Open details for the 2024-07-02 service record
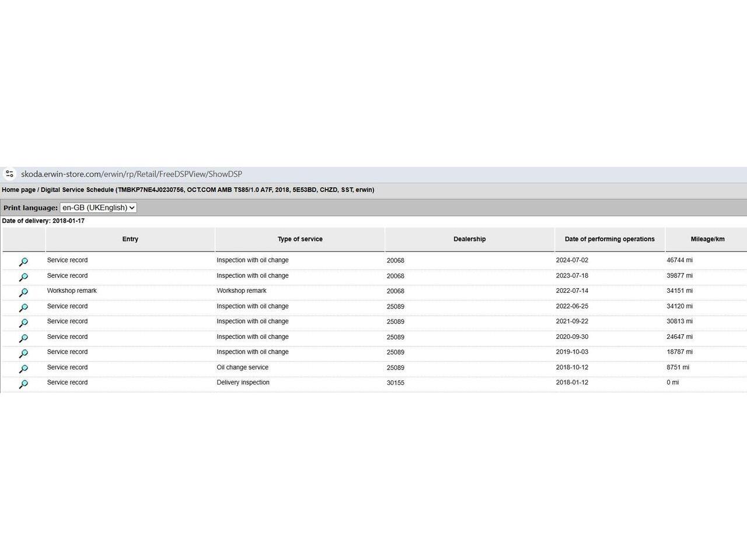Image resolution: width=747 pixels, height=560 pixels. pyautogui.click(x=23, y=262)
